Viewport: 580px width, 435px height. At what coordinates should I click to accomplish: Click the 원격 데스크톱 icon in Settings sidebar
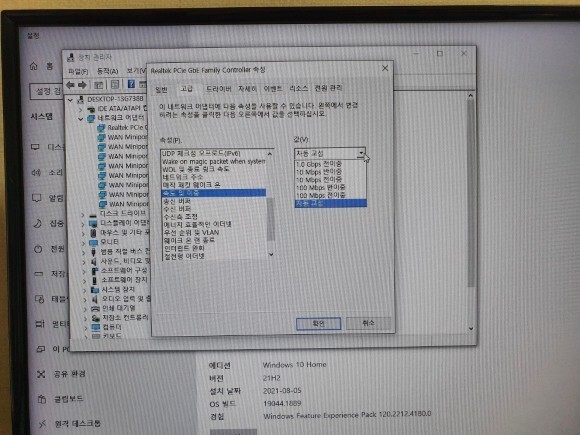[43, 424]
